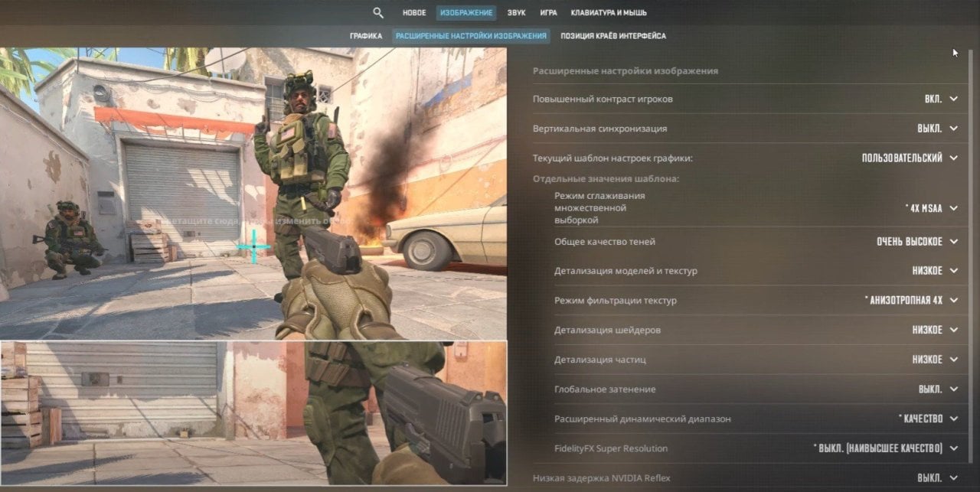This screenshot has width=980, height=492.
Task: Click chevron for Детализация частиц
Action: coord(953,360)
